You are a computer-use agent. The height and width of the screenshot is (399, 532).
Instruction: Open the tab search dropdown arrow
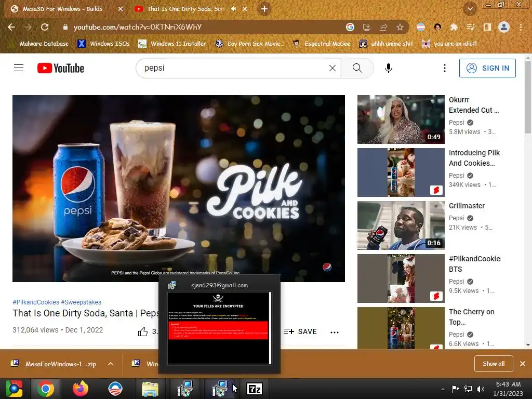[x=470, y=9]
